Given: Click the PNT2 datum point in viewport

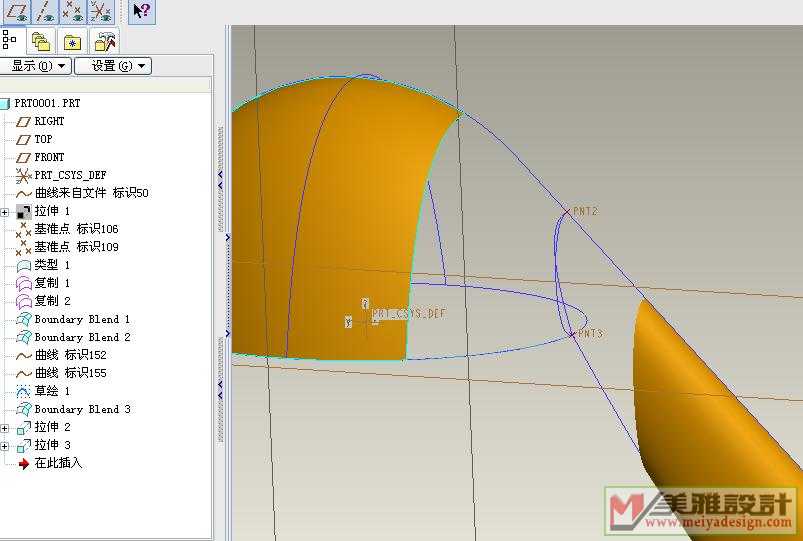Looking at the screenshot, I should pyautogui.click(x=568, y=211).
